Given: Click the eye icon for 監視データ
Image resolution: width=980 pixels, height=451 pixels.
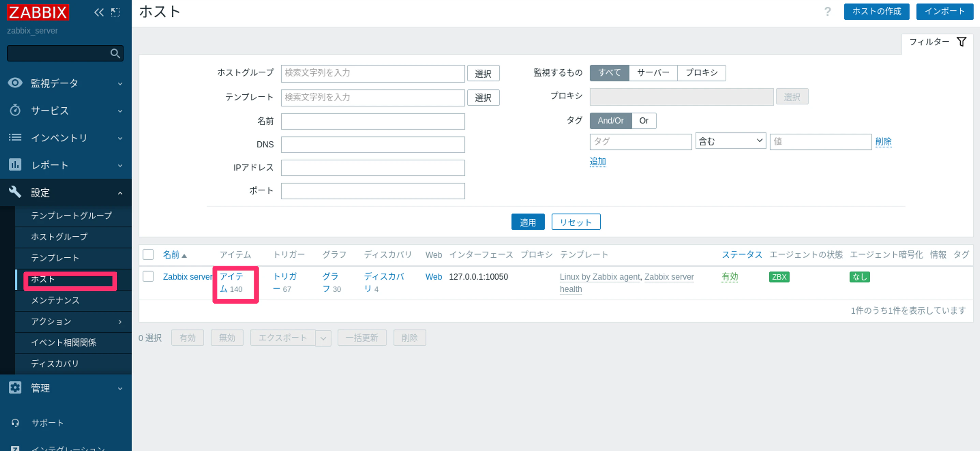Looking at the screenshot, I should click(x=15, y=83).
